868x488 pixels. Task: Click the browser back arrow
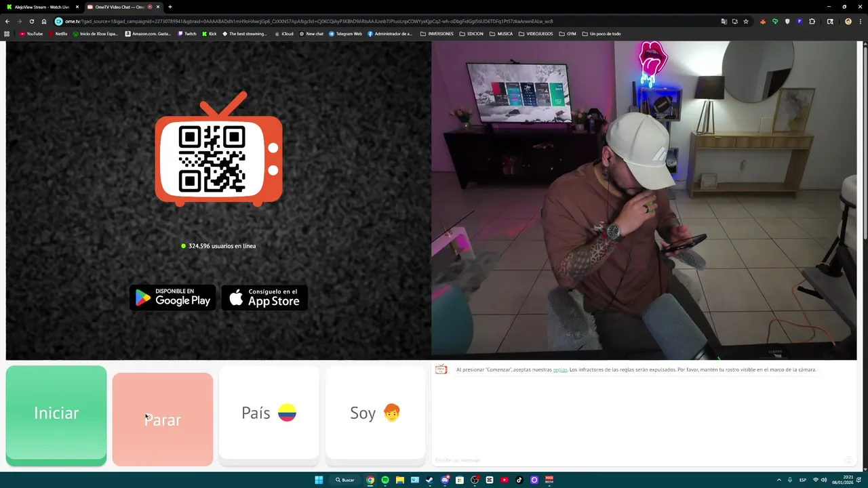pos(7,22)
